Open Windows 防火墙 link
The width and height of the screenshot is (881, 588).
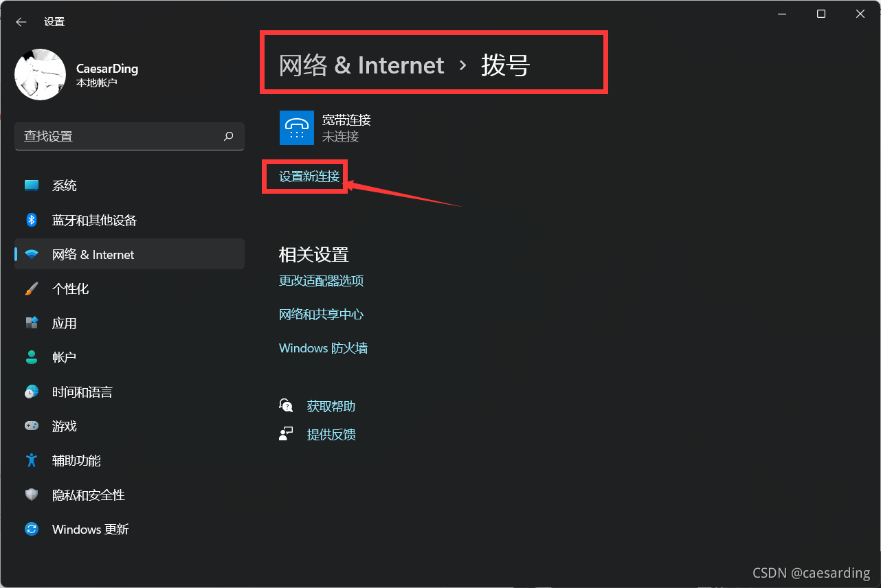pos(323,348)
